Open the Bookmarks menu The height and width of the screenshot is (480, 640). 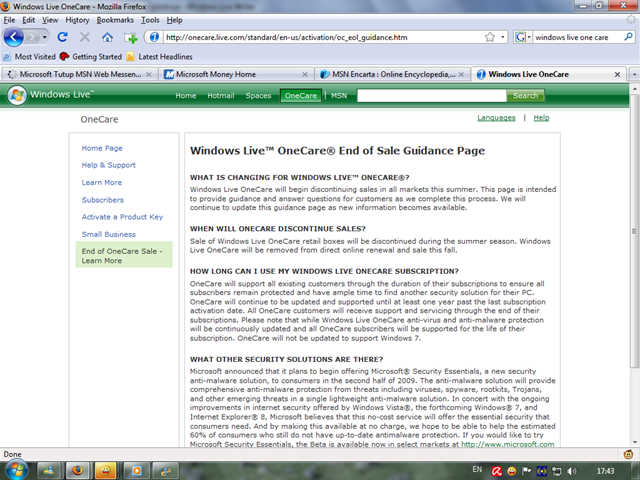115,19
